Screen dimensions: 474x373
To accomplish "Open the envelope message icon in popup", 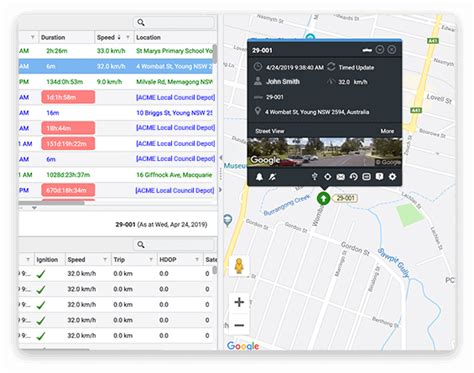I will (x=340, y=177).
